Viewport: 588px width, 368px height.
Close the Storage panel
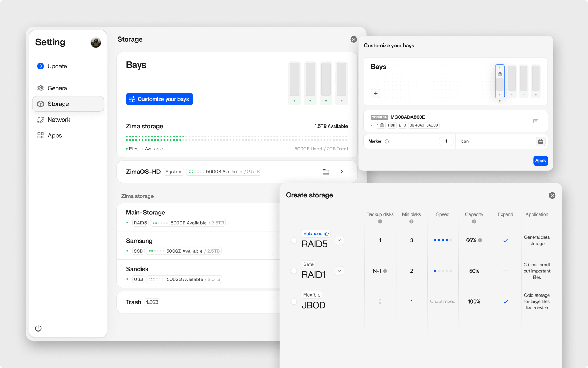tap(354, 40)
